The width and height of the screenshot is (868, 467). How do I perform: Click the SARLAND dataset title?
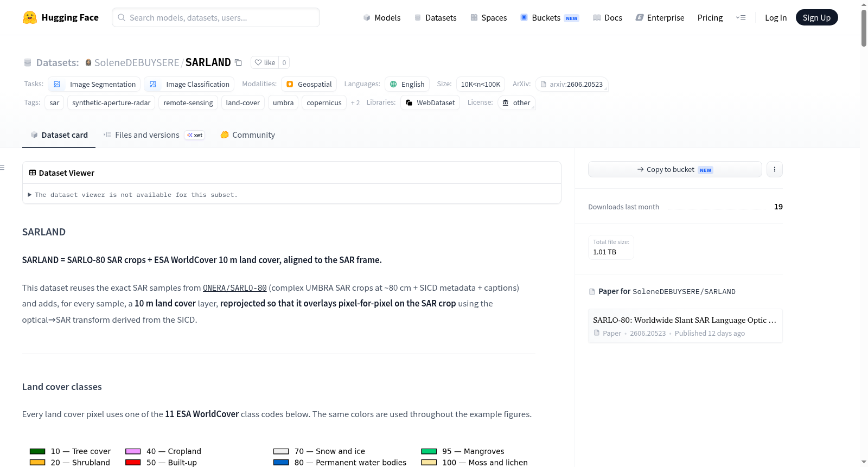pyautogui.click(x=208, y=62)
